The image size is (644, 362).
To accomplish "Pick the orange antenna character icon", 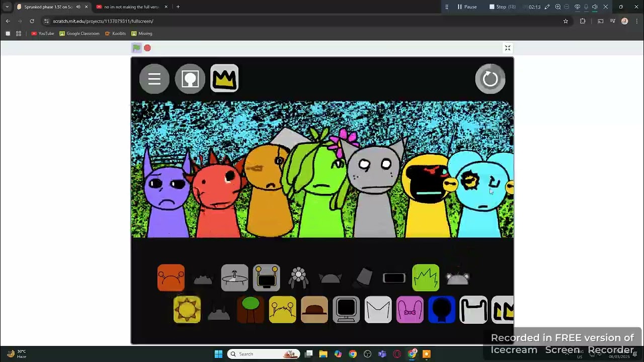I will [171, 278].
